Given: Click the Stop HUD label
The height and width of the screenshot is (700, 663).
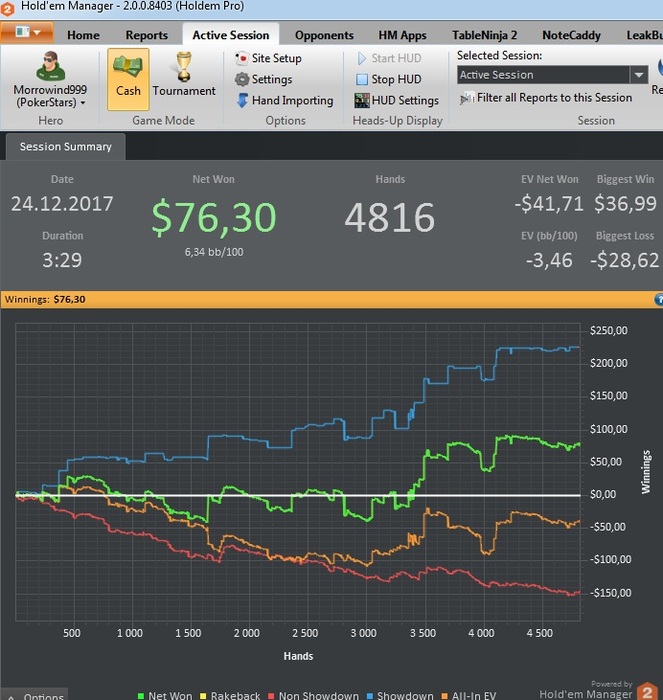Looking at the screenshot, I should tap(396, 79).
